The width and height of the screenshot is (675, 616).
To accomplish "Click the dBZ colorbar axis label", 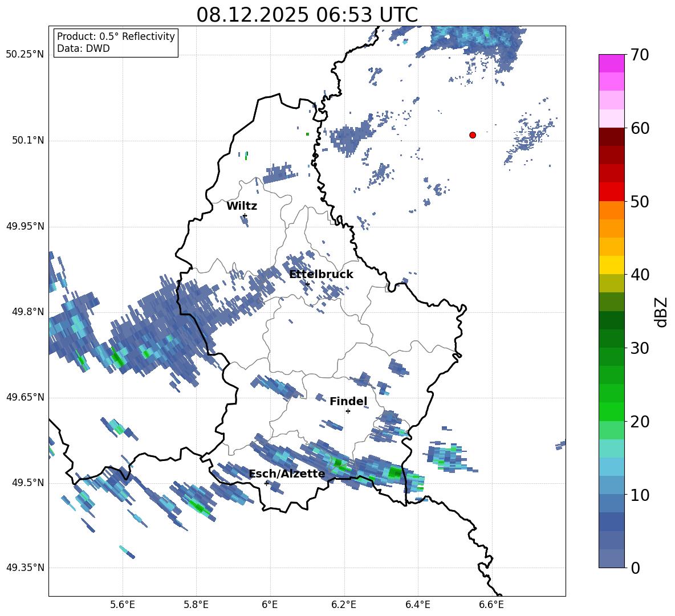I will [661, 312].
